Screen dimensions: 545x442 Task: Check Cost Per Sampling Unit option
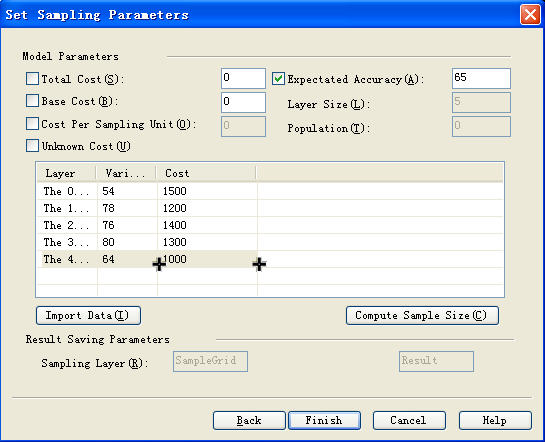point(32,123)
